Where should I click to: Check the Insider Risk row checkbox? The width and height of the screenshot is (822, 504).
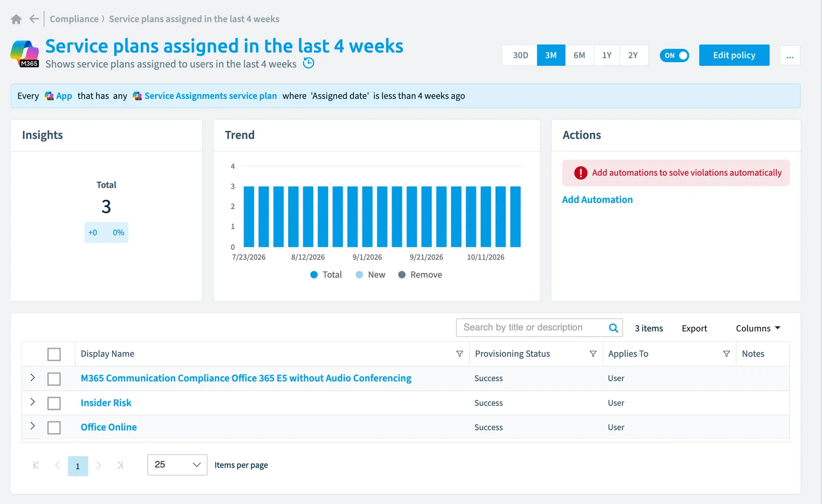(x=54, y=403)
